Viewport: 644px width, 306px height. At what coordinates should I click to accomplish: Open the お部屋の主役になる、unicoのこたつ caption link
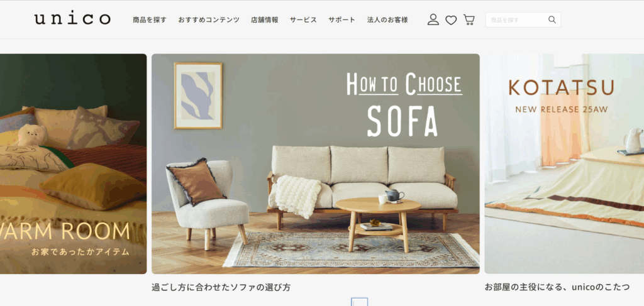tap(557, 287)
